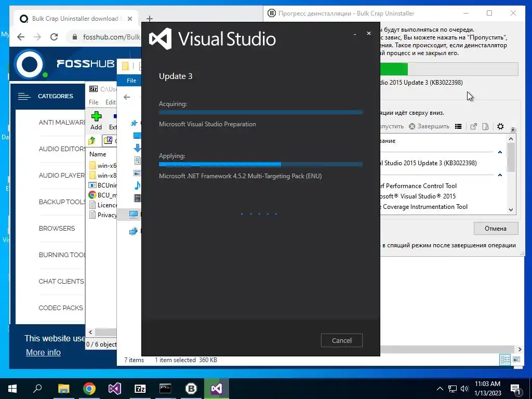Switch Explorer to details view icon
The image size is (532, 399).
(x=505, y=360)
